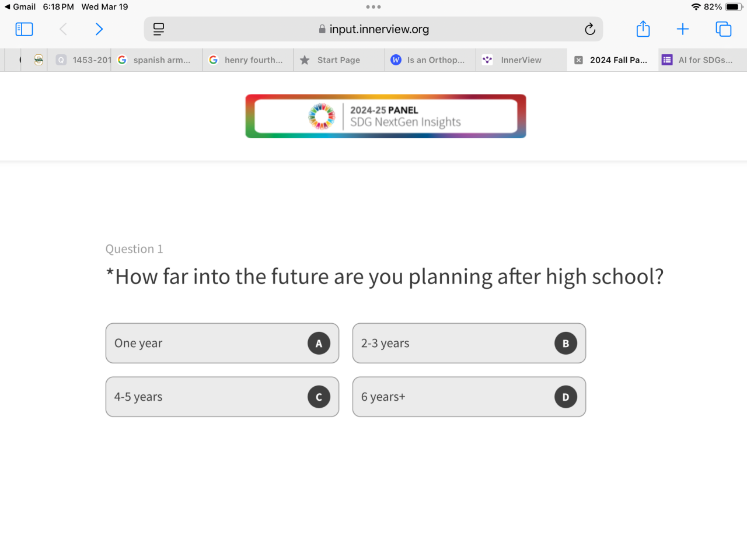Show the tab overview

(724, 29)
